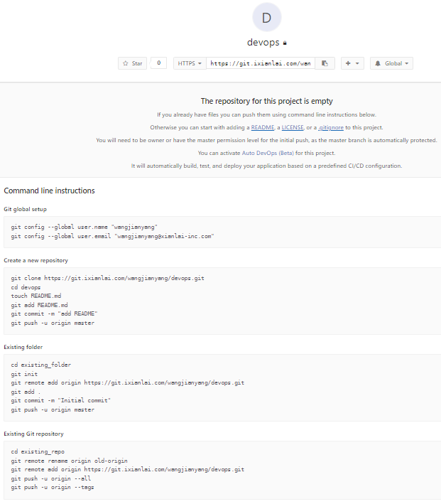Open the plus create-new dropdown
441x504 pixels.
point(352,63)
